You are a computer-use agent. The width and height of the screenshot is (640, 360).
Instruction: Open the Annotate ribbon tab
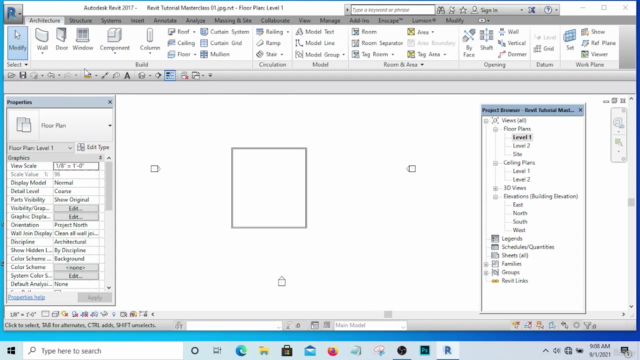[165, 20]
